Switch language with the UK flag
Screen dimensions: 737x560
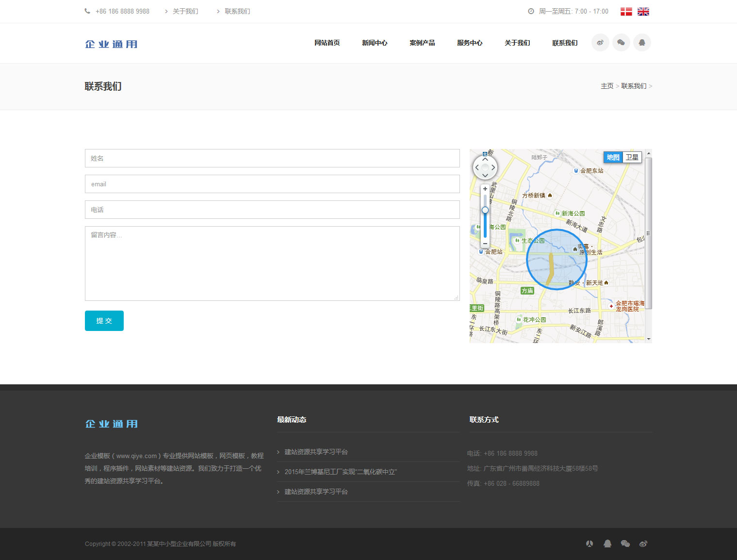point(643,12)
